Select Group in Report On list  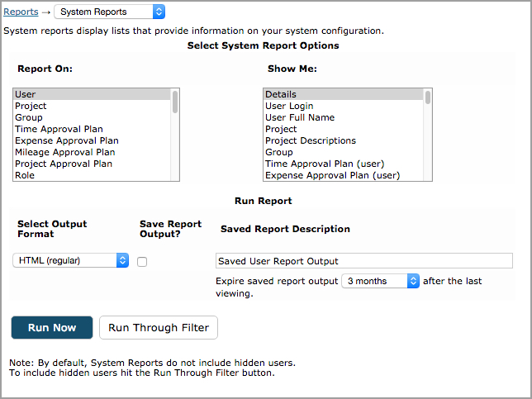92,117
